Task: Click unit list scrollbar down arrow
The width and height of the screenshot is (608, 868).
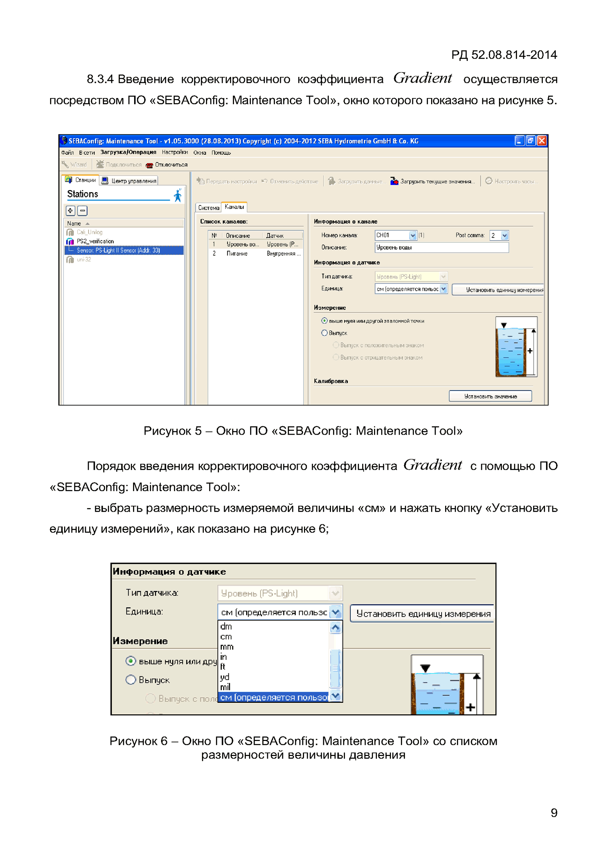Action: point(335,695)
